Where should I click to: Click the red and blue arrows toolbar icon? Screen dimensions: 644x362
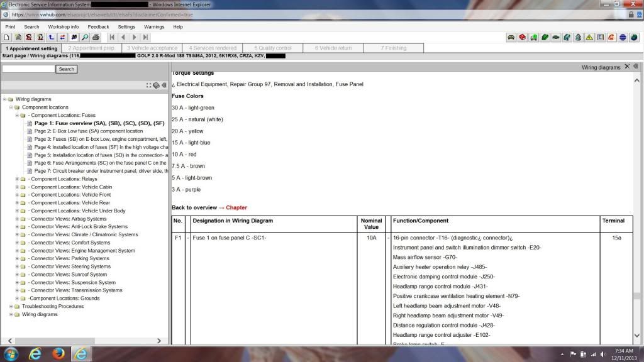point(62,37)
